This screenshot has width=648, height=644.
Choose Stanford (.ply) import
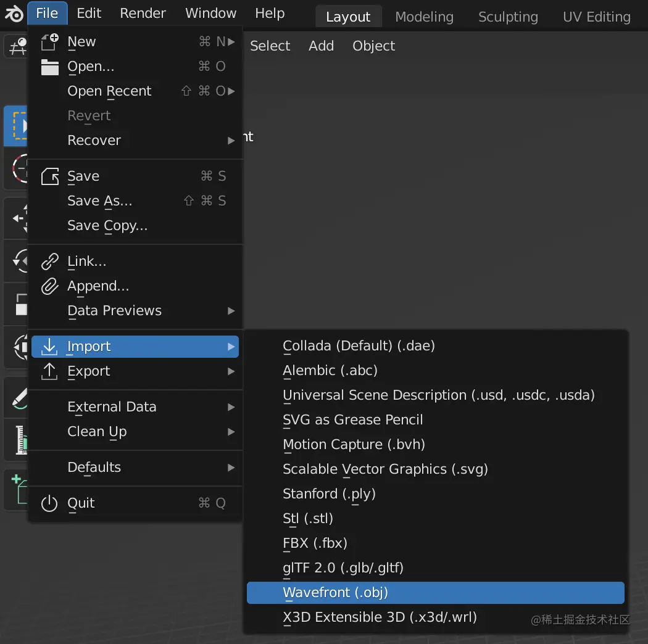pos(436,494)
